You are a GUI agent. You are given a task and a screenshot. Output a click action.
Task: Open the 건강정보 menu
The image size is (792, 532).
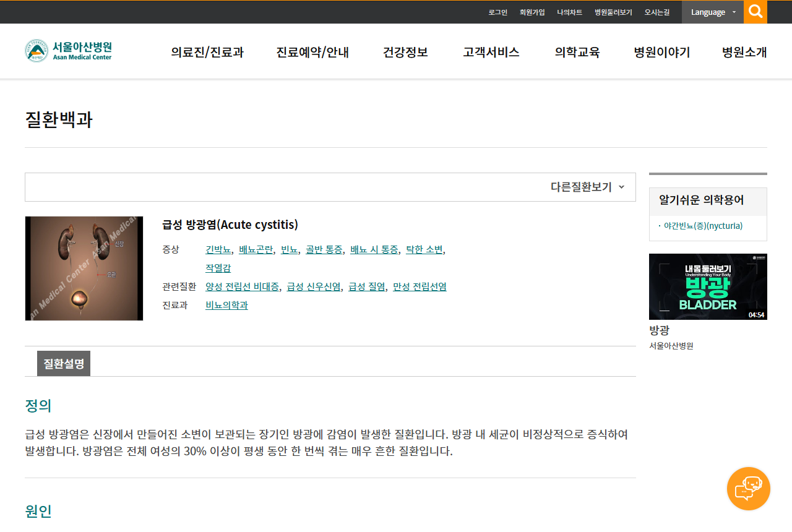click(x=405, y=52)
